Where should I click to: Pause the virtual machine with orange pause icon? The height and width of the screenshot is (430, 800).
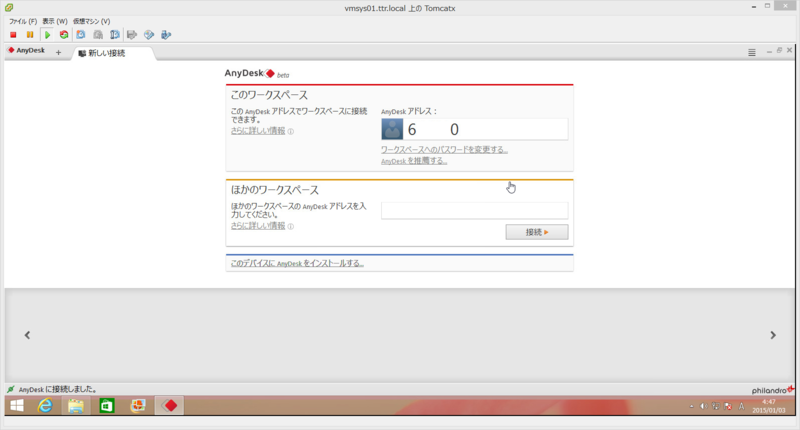(x=30, y=35)
